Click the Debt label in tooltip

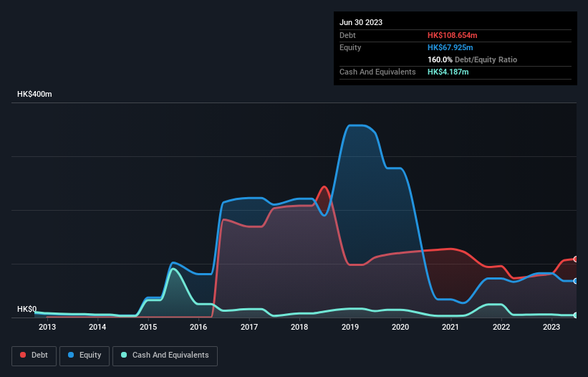347,35
